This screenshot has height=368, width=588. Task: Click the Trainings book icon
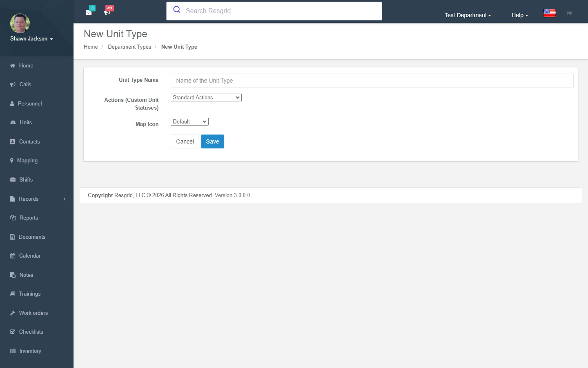coord(13,294)
